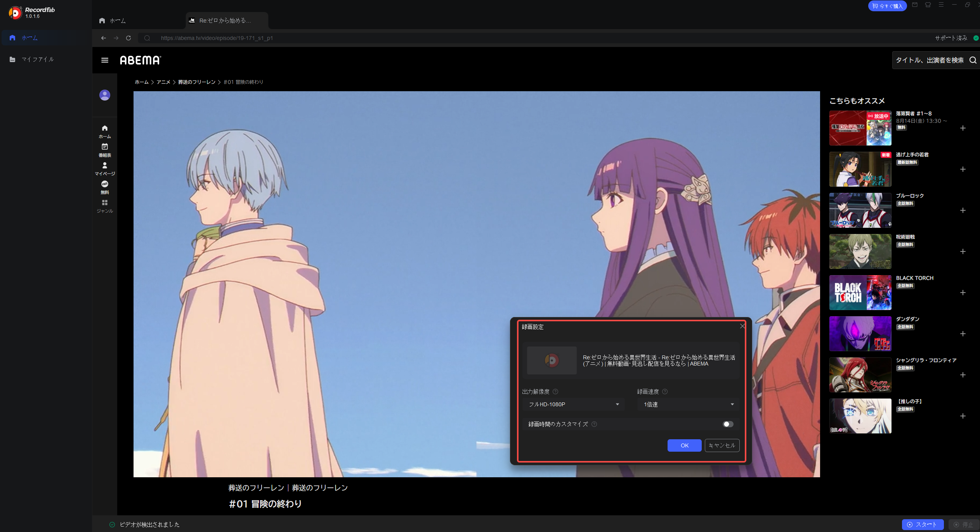The width and height of the screenshot is (980, 532).
Task: Click the #01 冒険の終わり episode title
Action: tap(265, 504)
